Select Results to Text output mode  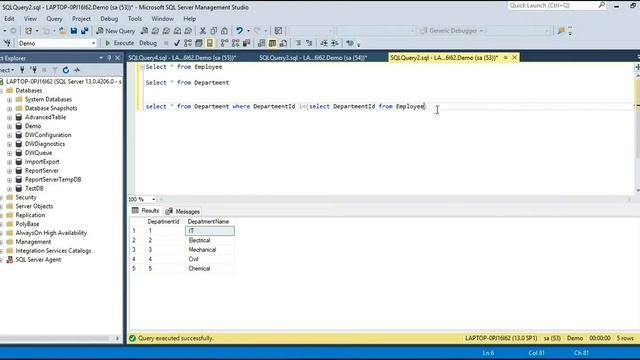tap(261, 43)
